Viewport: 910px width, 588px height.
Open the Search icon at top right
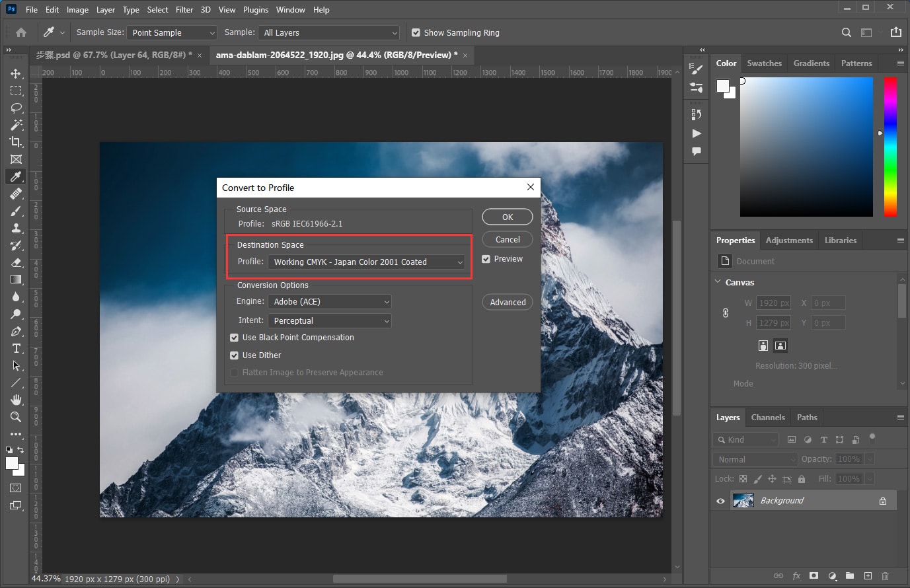click(x=846, y=32)
